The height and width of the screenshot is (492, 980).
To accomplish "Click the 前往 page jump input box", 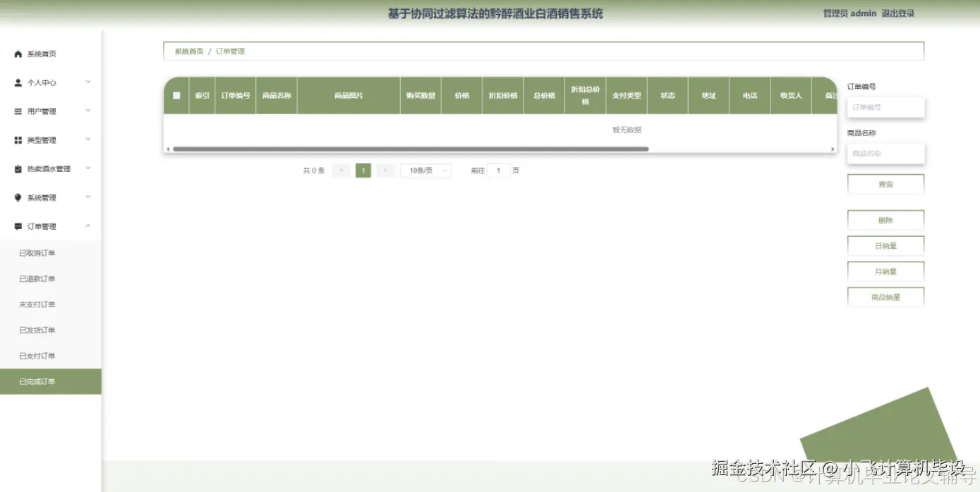I will coord(499,171).
